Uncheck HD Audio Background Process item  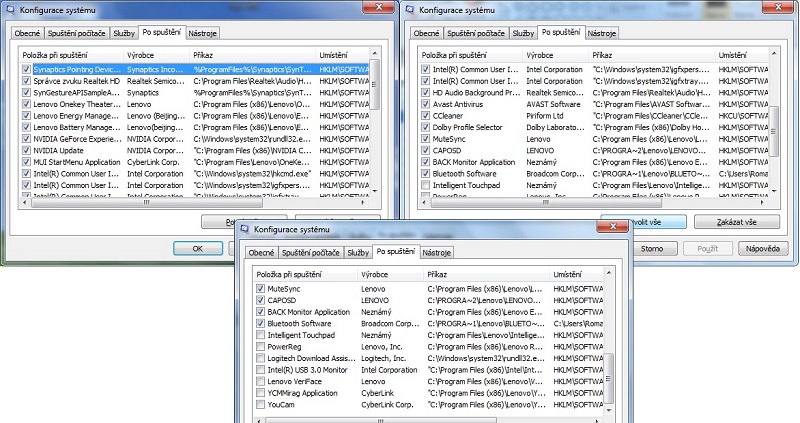(x=426, y=92)
